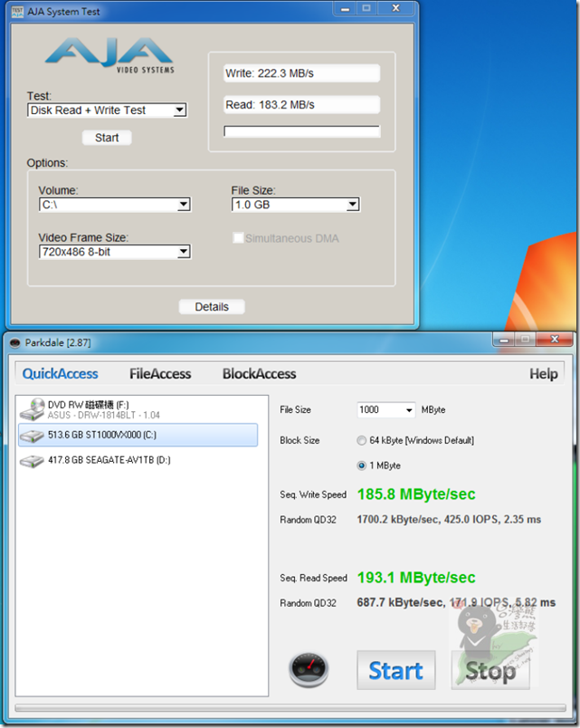
Task: Click the D: SEAGATE drive icon
Action: tap(32, 461)
